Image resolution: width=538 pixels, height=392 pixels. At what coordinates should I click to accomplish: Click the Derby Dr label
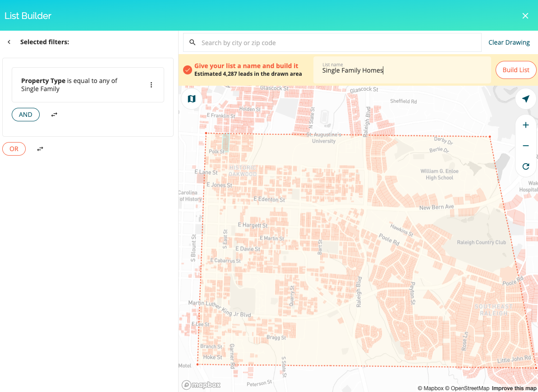pos(444,140)
